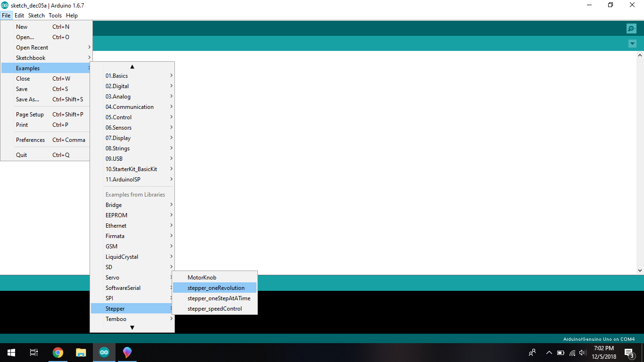
Task: Open File Explorer from the taskbar
Action: 81,353
